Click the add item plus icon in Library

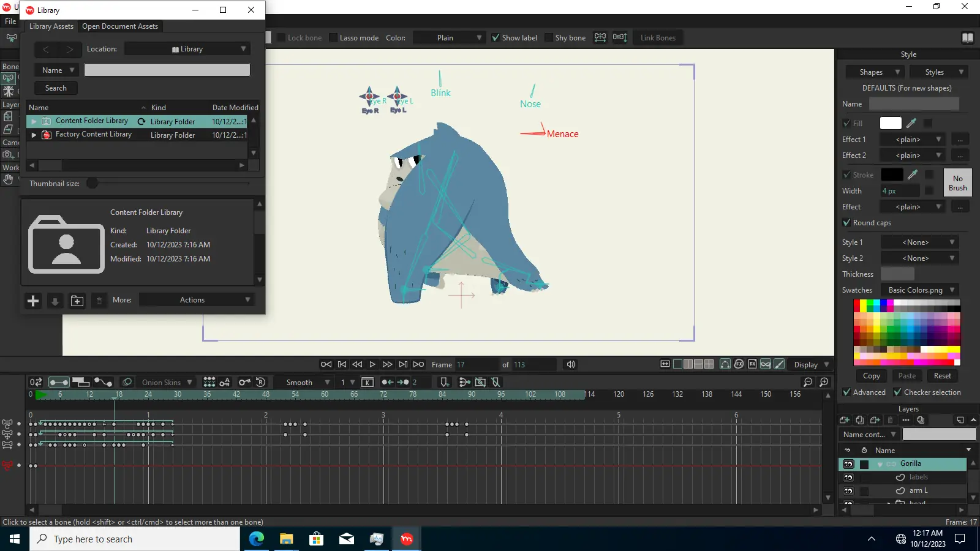[33, 301]
